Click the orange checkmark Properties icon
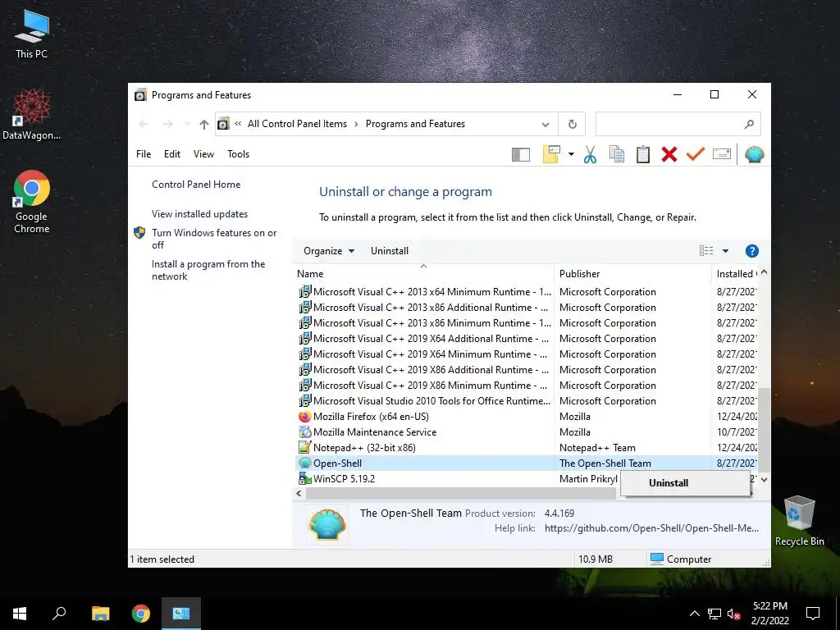Image resolution: width=840 pixels, height=630 pixels. (x=695, y=154)
